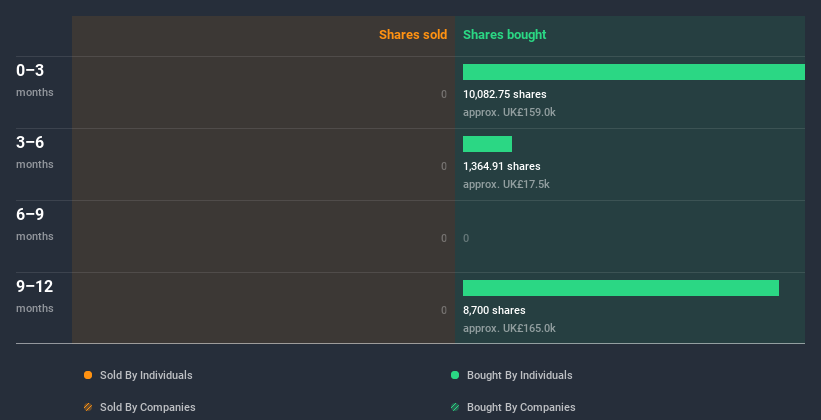Click the 8,700 shares value
The image size is (821, 420).
point(494,310)
